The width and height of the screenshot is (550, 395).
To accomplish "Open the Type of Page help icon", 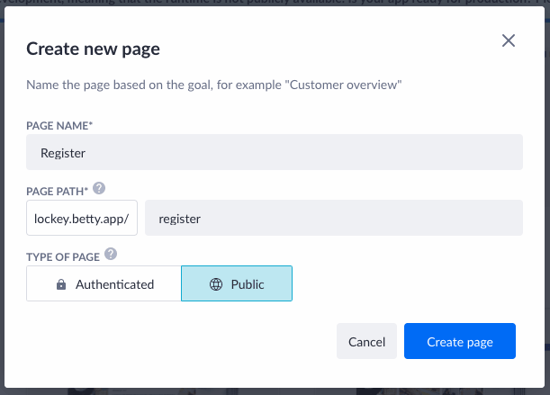I will click(110, 254).
